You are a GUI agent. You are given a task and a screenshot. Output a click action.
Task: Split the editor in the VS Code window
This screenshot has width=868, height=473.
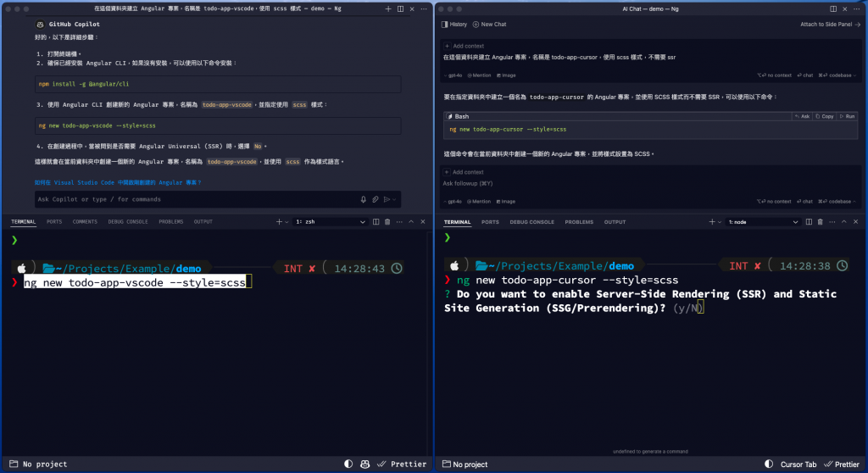400,8
